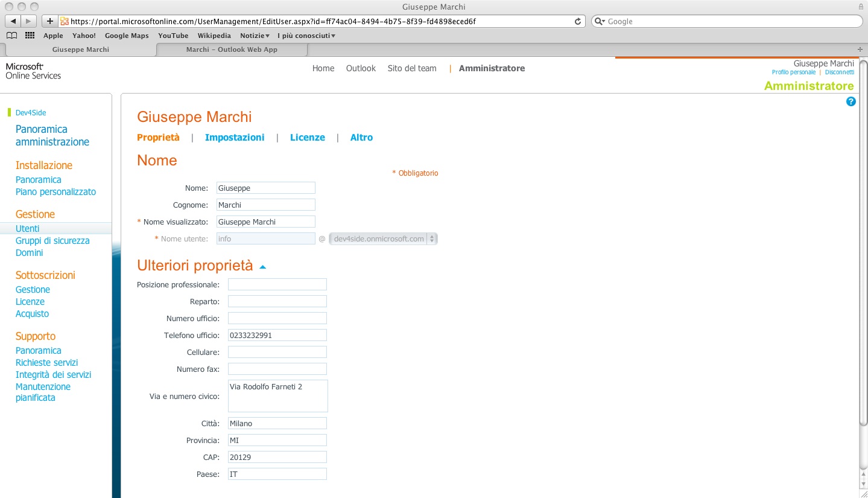
Task: Open the dev4side.onmicrosoft.com domain dropdown
Action: [x=383, y=239]
